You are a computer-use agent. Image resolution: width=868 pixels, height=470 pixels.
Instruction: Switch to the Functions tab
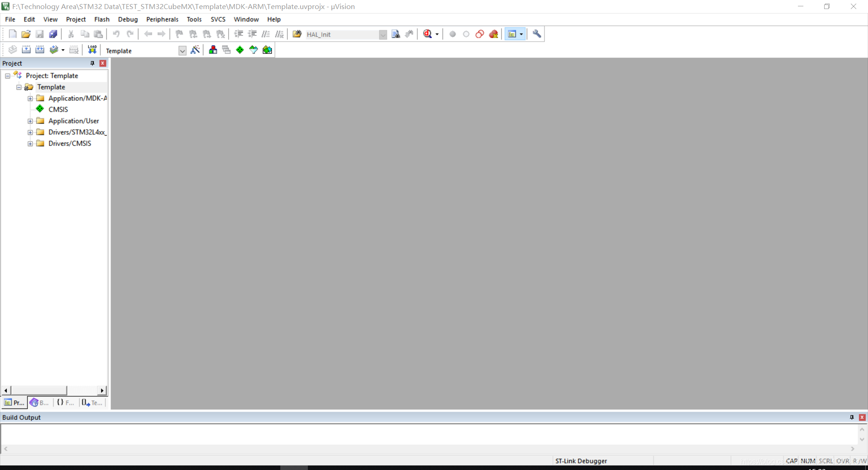66,403
